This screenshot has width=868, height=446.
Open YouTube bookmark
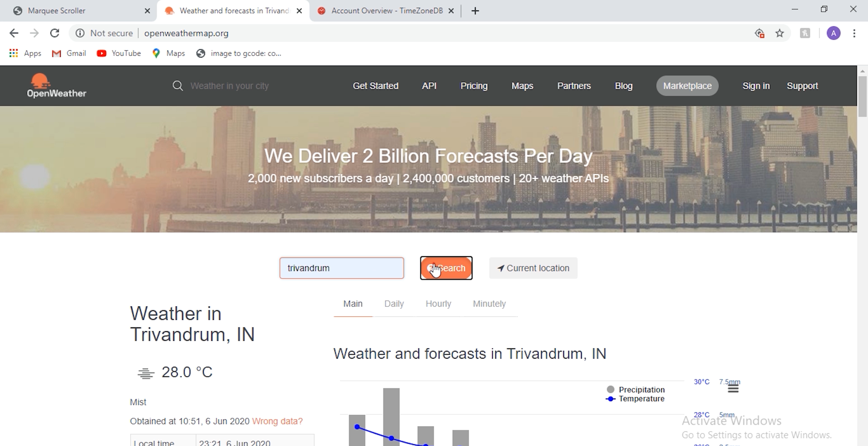(119, 53)
